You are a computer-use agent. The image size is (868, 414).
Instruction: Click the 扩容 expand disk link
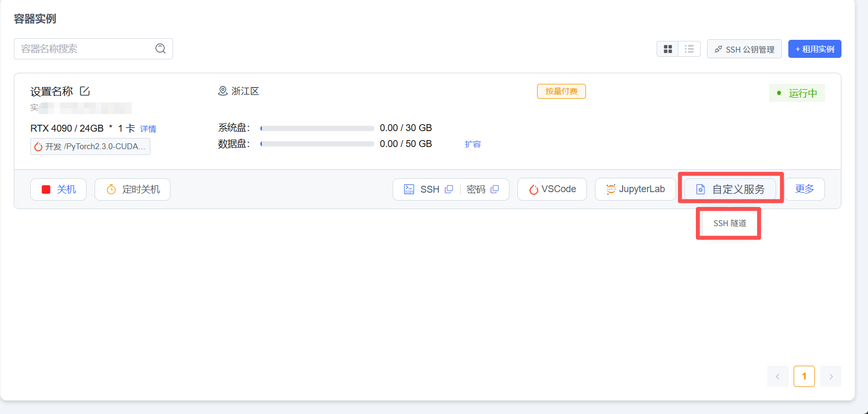(x=472, y=144)
